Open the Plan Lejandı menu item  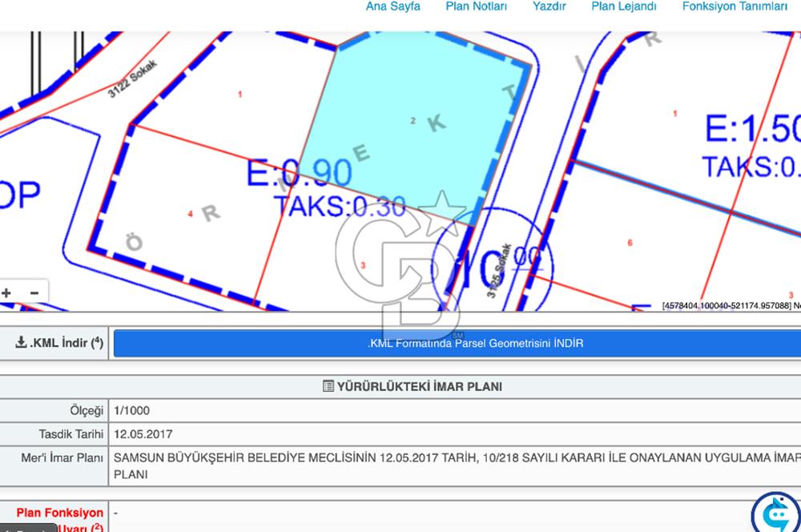(x=624, y=6)
